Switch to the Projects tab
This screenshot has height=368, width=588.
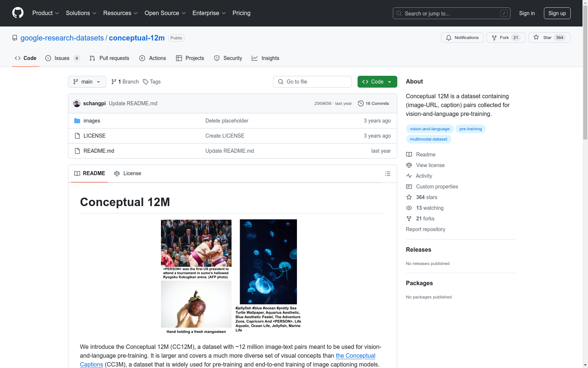tap(190, 58)
